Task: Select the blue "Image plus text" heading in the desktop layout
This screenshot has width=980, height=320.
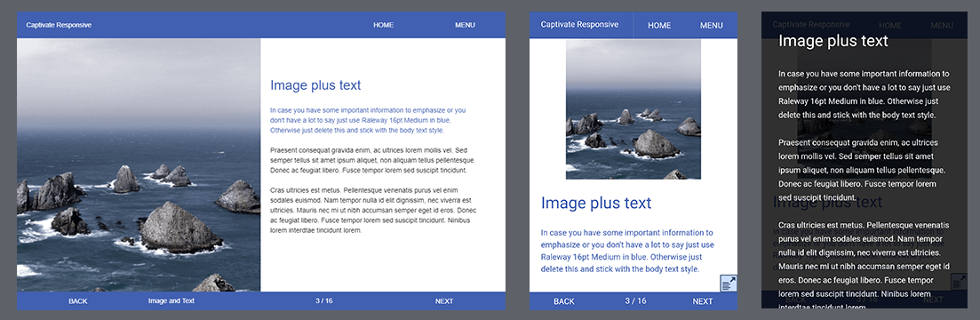Action: [315, 85]
